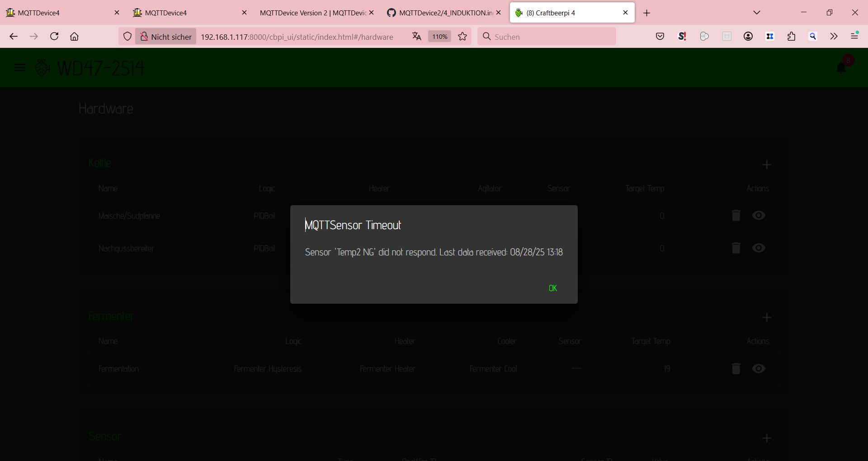The height and width of the screenshot is (461, 868).
Task: Expand more browser tools chevron
Action: pyautogui.click(x=834, y=37)
